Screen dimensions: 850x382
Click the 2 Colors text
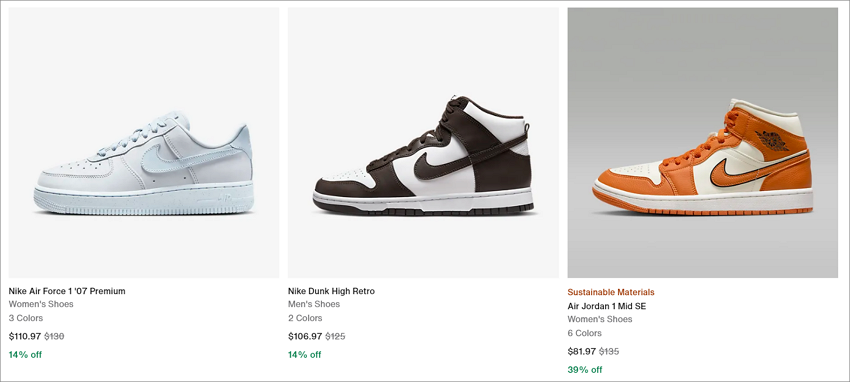(x=305, y=318)
